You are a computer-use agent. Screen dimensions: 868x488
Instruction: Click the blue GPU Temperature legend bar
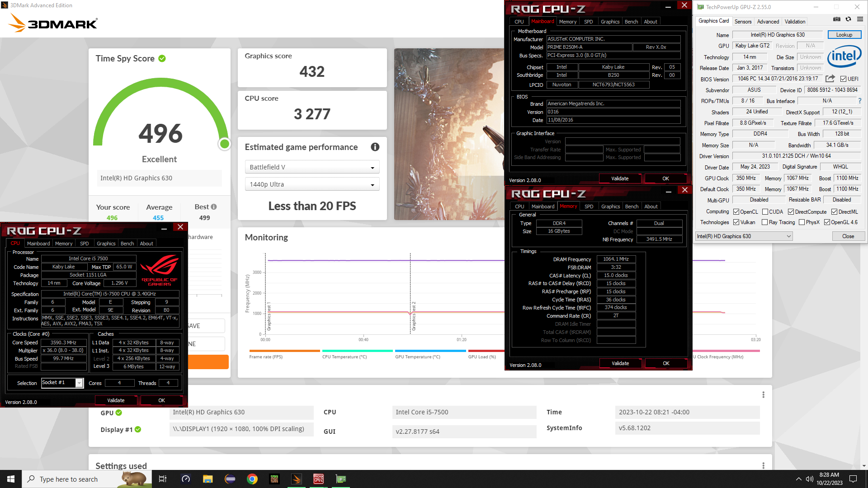click(430, 351)
